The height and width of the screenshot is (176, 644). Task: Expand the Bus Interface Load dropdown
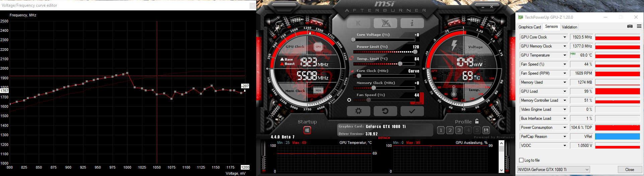pyautogui.click(x=565, y=118)
